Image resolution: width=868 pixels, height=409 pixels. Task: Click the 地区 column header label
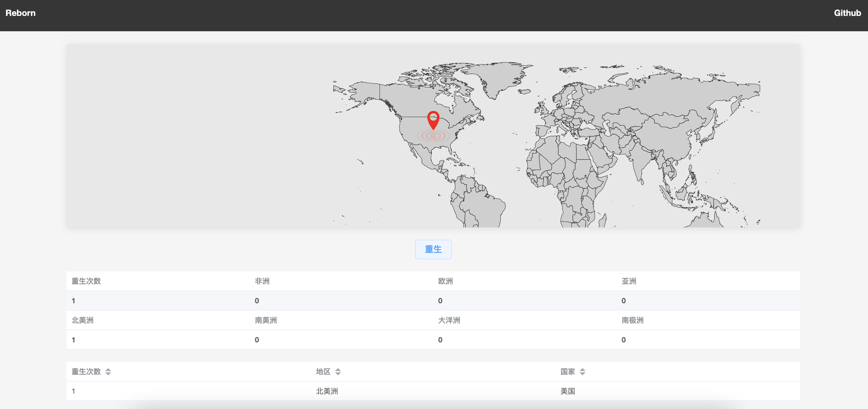click(323, 372)
